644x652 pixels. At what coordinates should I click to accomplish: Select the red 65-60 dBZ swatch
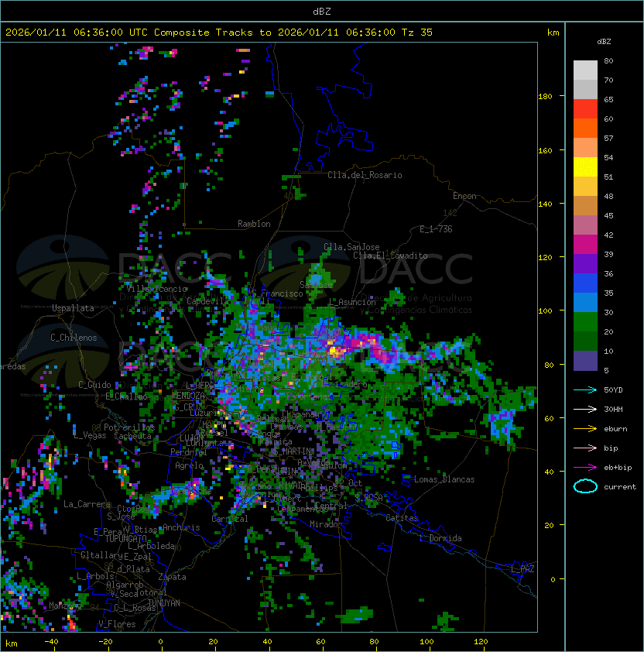pos(585,109)
